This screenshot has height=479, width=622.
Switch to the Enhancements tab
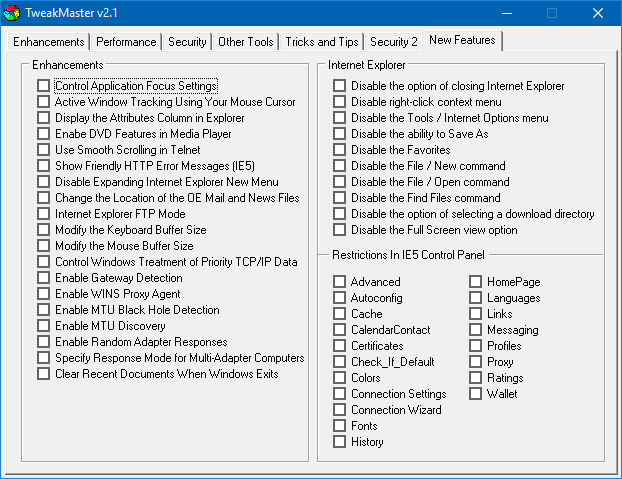48,42
